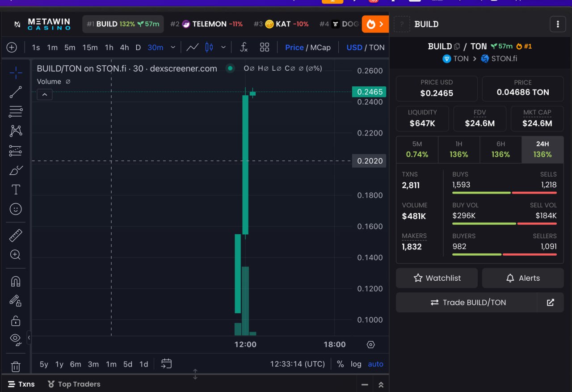Set chart range to 6m

(76, 364)
